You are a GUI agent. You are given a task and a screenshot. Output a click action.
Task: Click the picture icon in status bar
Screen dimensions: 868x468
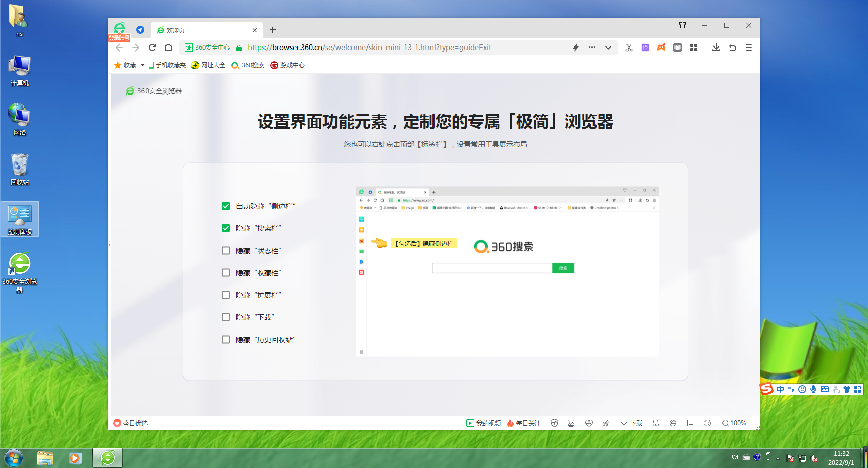pyautogui.click(x=571, y=423)
